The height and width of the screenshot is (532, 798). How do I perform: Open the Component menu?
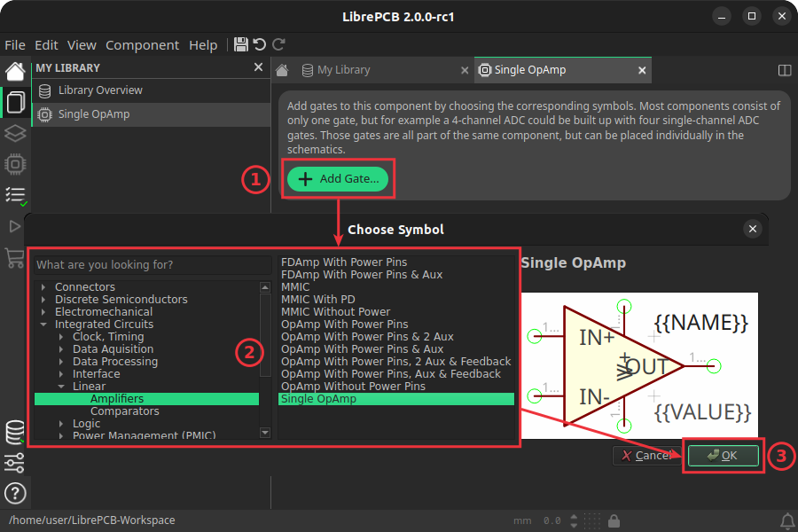142,44
